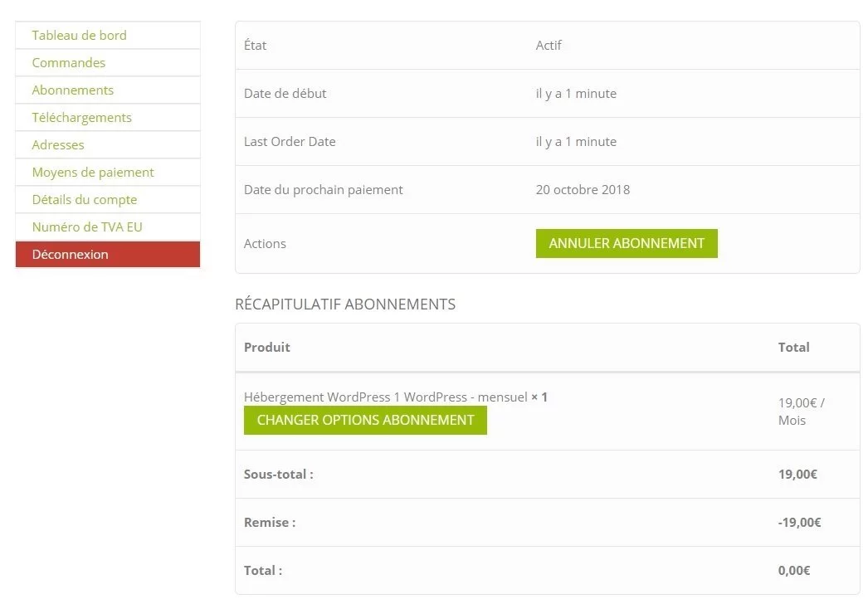Go to Numéro de TVA EU
868x604 pixels.
[107, 227]
